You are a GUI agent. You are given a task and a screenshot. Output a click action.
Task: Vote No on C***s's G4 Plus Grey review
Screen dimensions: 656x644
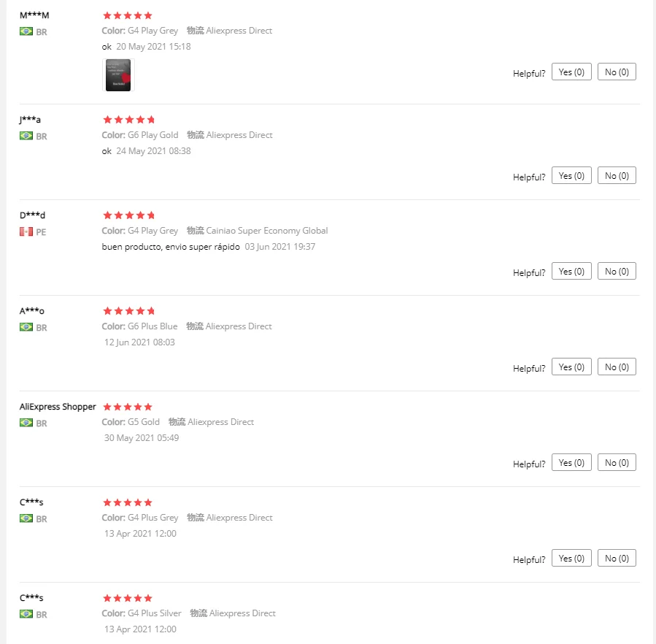pos(617,558)
